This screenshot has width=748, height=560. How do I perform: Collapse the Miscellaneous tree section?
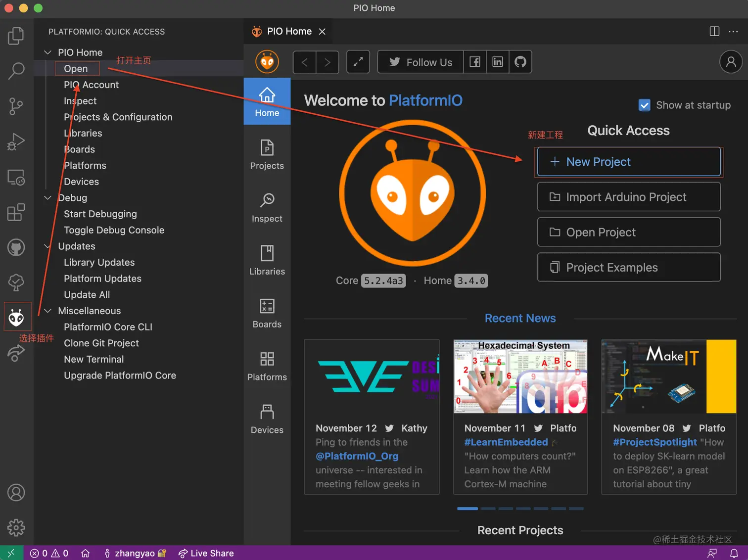pos(48,311)
